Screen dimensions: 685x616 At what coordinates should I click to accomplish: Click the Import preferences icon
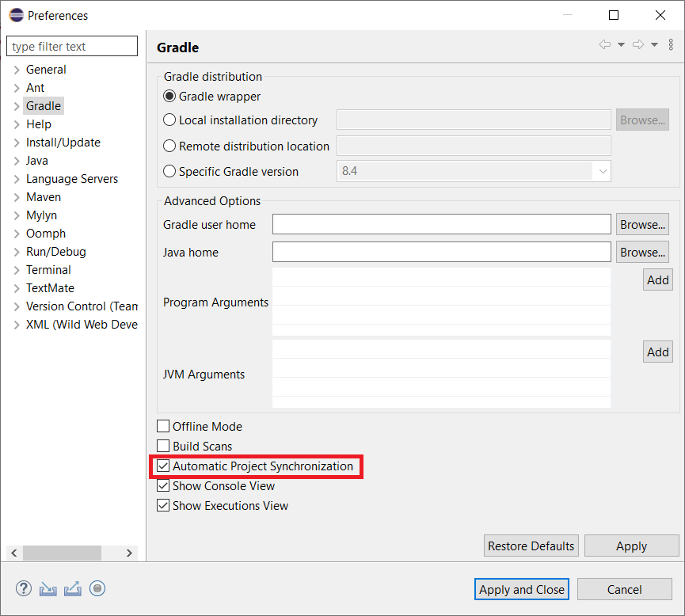coord(48,588)
